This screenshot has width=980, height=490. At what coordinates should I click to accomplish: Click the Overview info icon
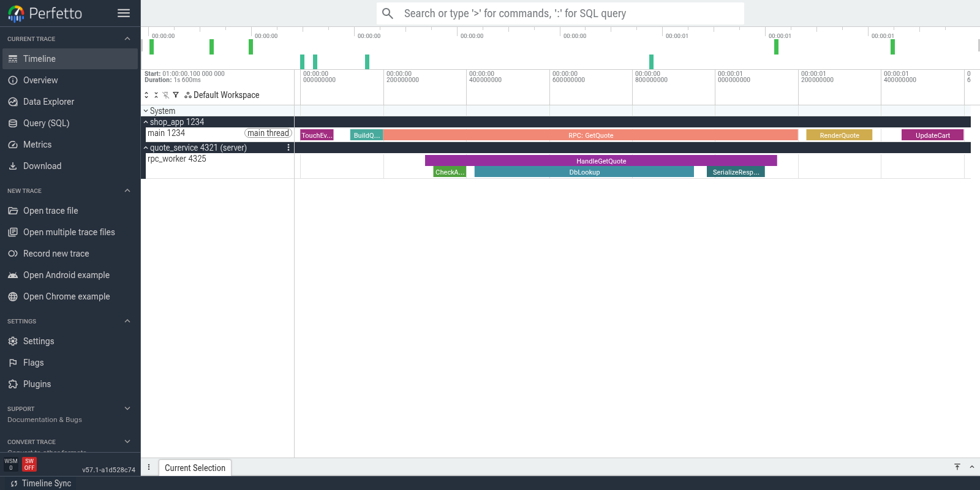point(13,80)
